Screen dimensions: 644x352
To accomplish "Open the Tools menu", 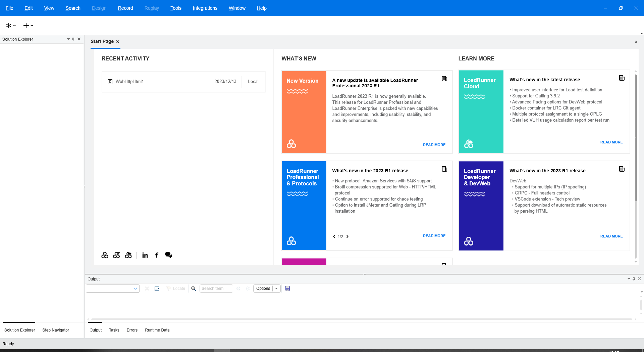I will [x=176, y=8].
